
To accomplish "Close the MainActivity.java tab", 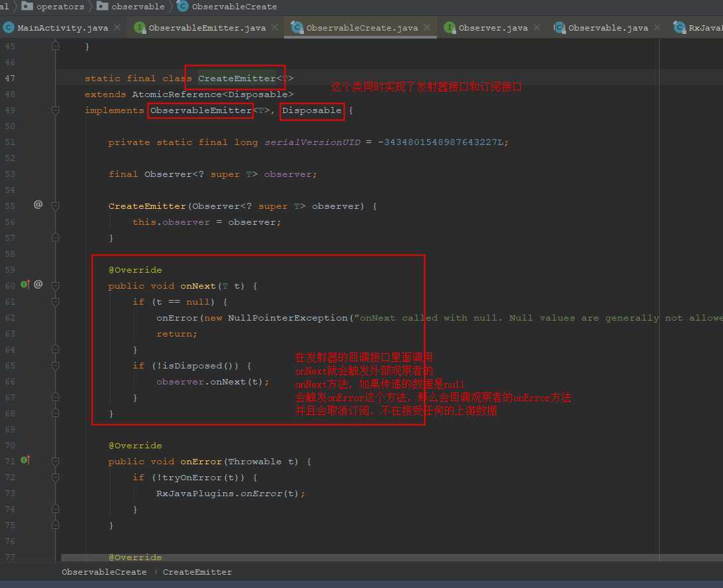I will pyautogui.click(x=117, y=27).
